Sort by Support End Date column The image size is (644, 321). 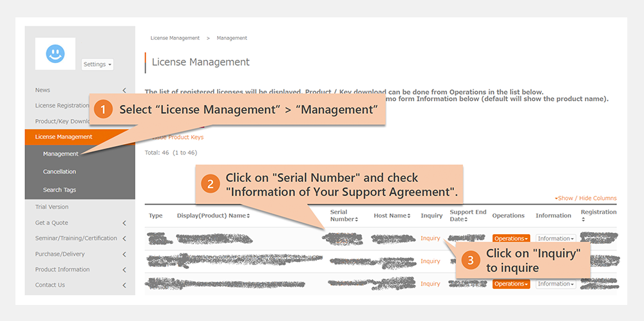[468, 216]
